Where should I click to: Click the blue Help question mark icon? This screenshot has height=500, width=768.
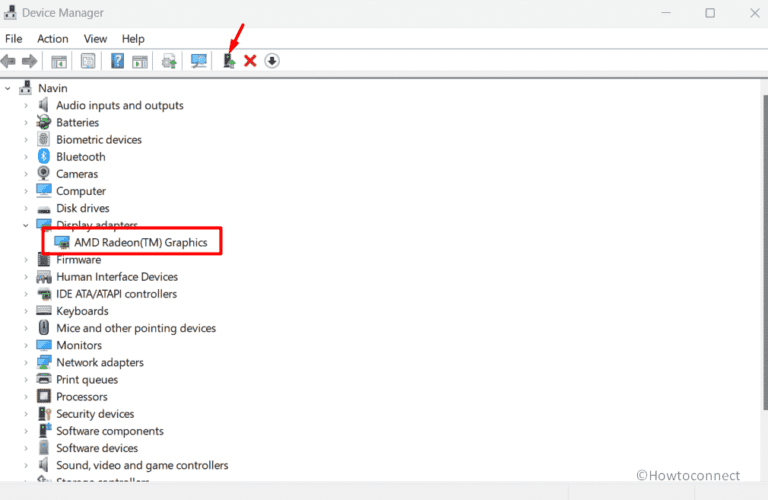point(118,61)
